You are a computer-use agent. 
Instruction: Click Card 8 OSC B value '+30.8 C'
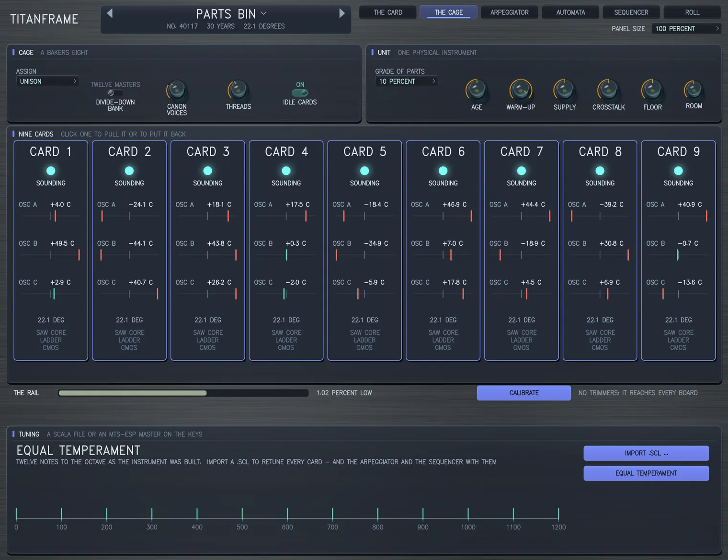tap(612, 243)
